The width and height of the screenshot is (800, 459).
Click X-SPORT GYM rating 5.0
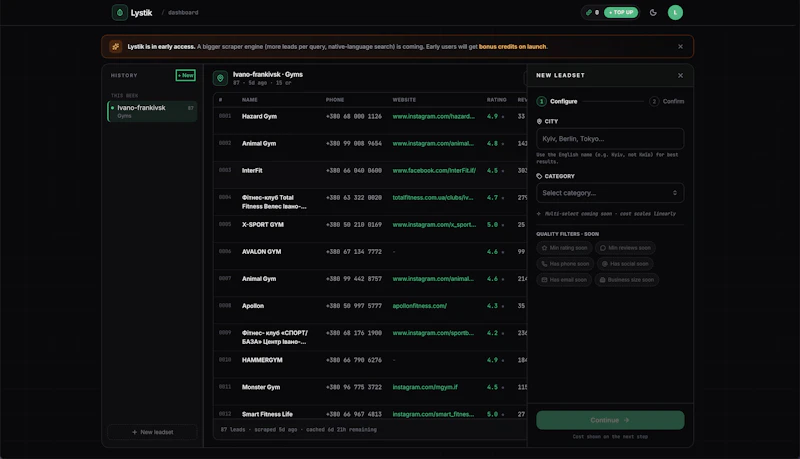click(x=492, y=224)
